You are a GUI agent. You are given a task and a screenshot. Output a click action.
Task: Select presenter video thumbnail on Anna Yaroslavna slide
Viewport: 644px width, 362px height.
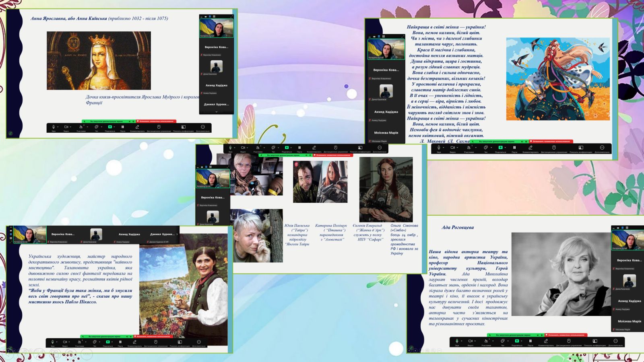point(216,28)
